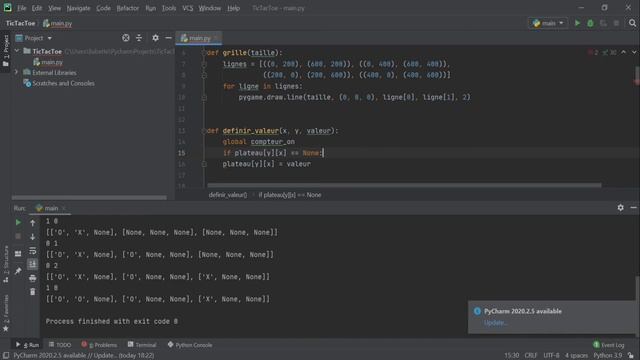640x360 pixels.
Task: Rerun main in Run panel
Action: click(18, 222)
